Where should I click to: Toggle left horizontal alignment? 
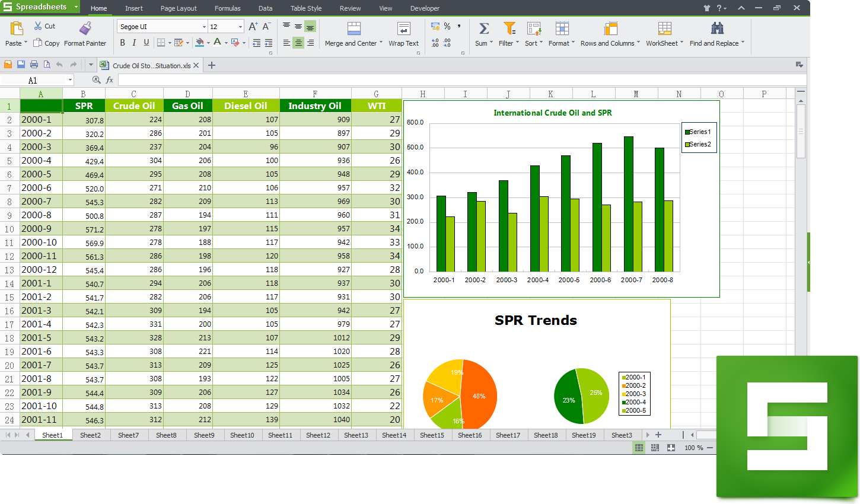tap(286, 43)
